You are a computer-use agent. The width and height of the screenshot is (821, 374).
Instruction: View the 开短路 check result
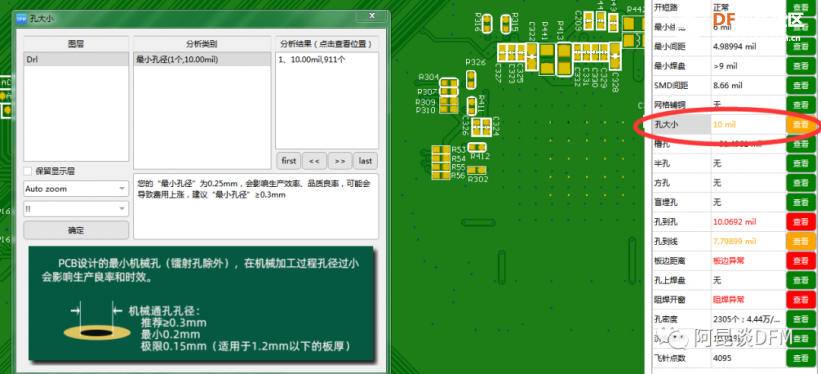pos(801,7)
